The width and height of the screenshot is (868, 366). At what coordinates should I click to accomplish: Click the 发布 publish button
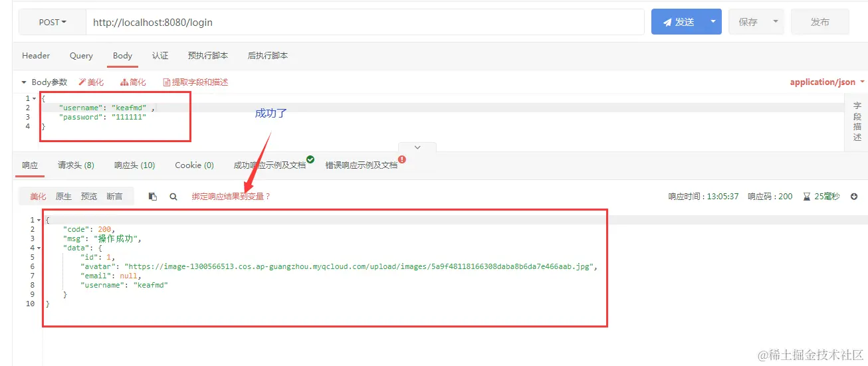click(819, 22)
